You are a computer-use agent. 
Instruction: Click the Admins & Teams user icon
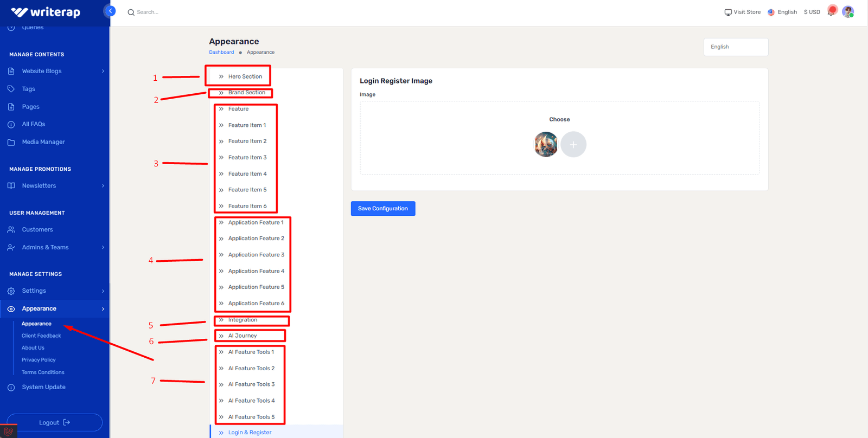point(11,247)
